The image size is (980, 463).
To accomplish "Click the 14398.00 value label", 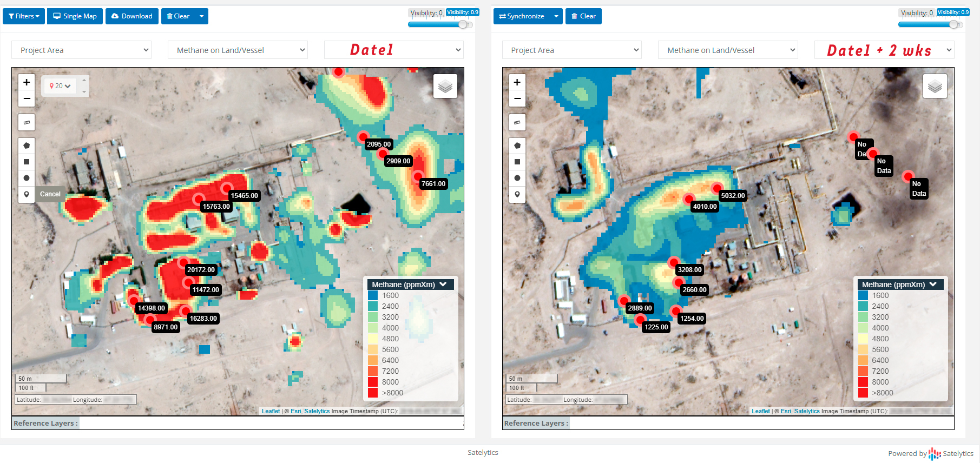I will point(152,308).
